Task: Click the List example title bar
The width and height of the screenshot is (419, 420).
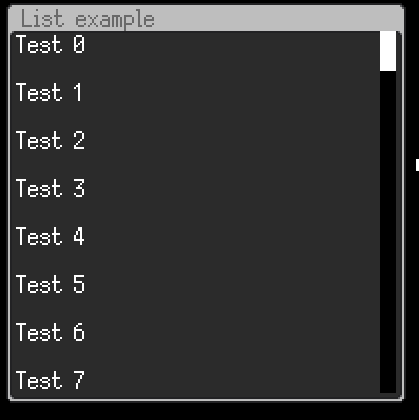Action: click(x=206, y=18)
